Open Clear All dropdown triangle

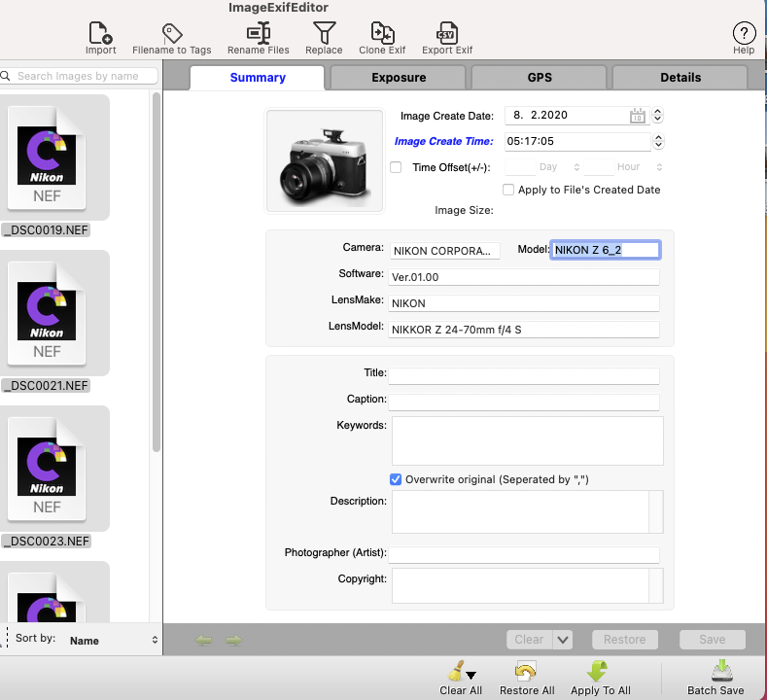point(471,676)
